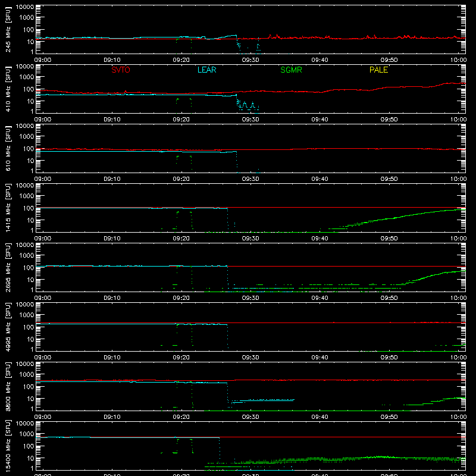Click the 1000 y-axis value on 410 MHz panel
Screen dimensions: 476x476
point(27,77)
